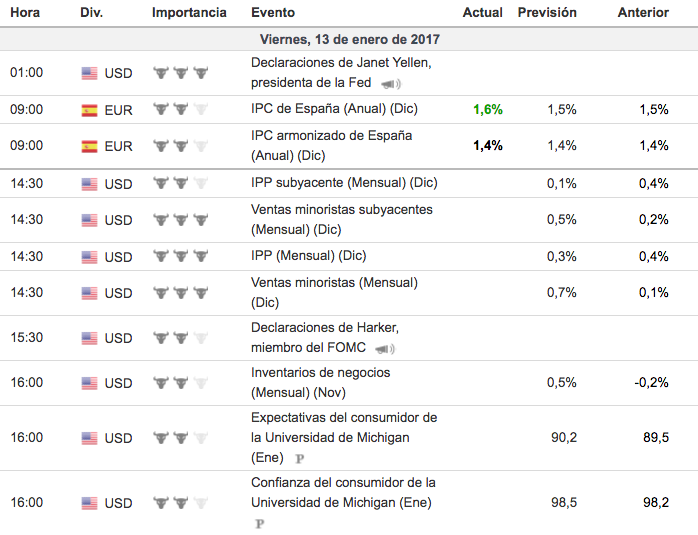Viewport: 698px width, 535px height.
Task: Open the IPP (Mensual) (Dic) event
Action: click(308, 256)
